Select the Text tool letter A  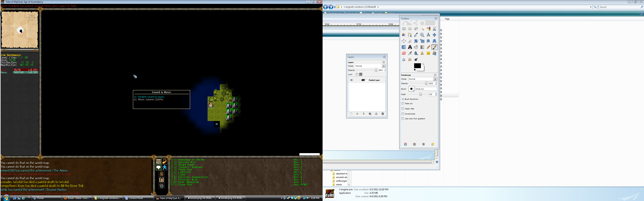[x=410, y=47]
